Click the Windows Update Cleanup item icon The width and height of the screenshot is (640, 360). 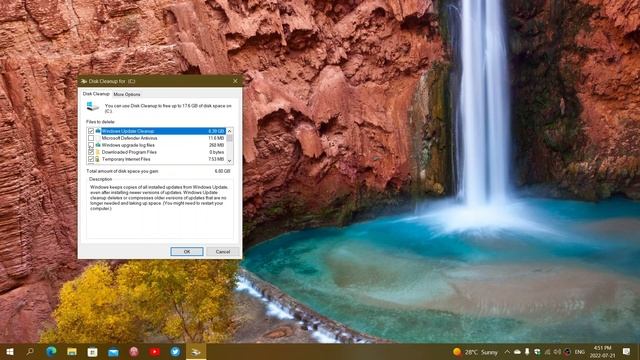[x=98, y=131]
